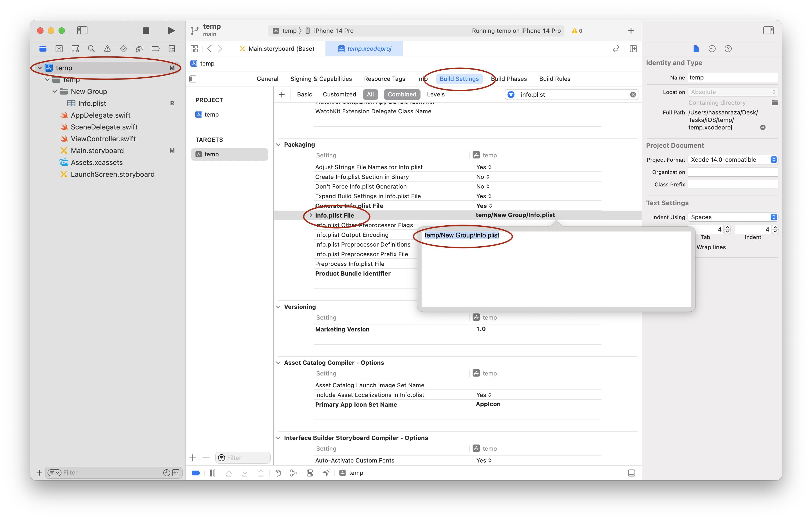Viewport: 812px width, 520px height.
Task: Open the Signing & Capabilities tab
Action: 321,79
